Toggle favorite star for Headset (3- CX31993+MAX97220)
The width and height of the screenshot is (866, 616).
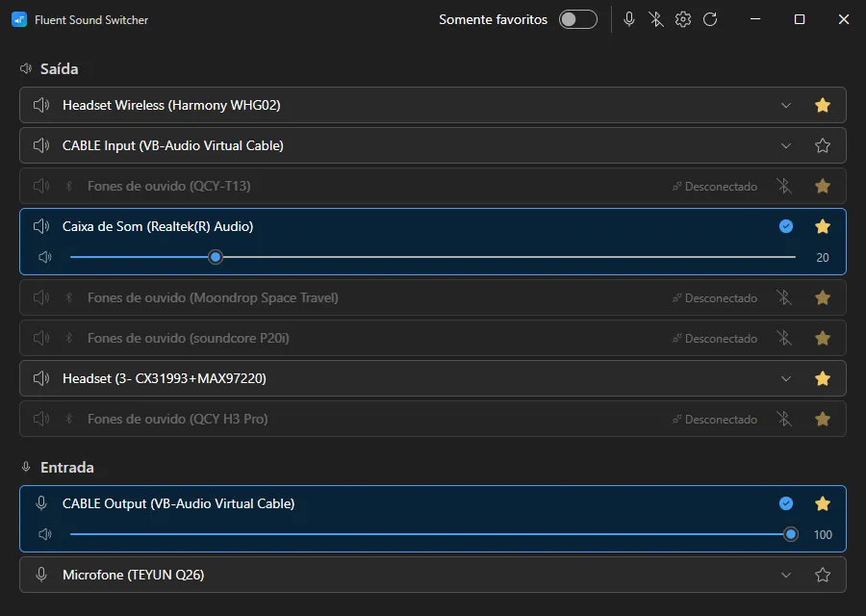(x=823, y=378)
